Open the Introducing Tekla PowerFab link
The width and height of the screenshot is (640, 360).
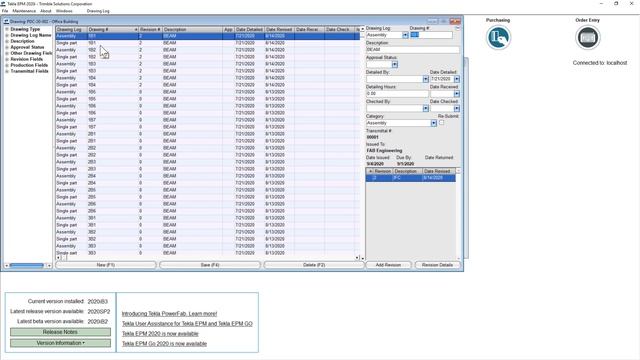point(169,313)
